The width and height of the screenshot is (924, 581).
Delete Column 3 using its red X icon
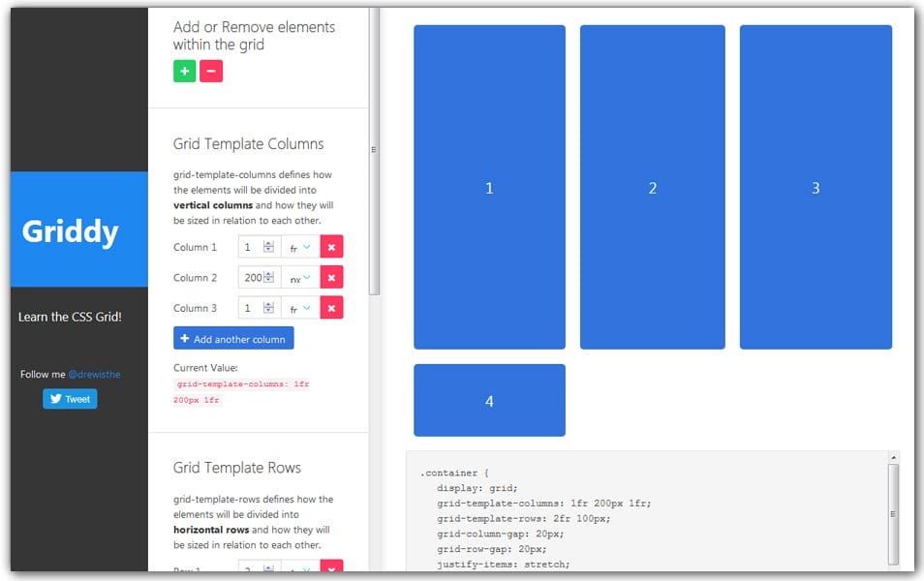pos(330,307)
